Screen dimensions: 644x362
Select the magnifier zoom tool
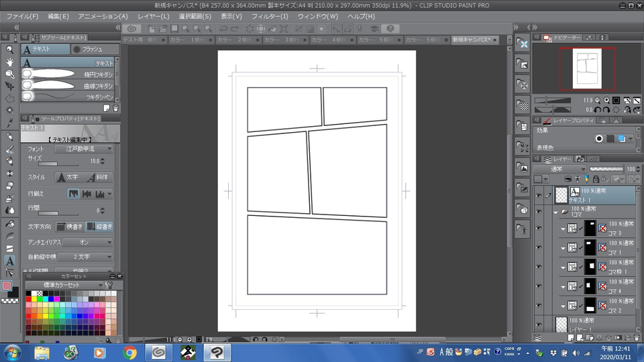click(9, 50)
